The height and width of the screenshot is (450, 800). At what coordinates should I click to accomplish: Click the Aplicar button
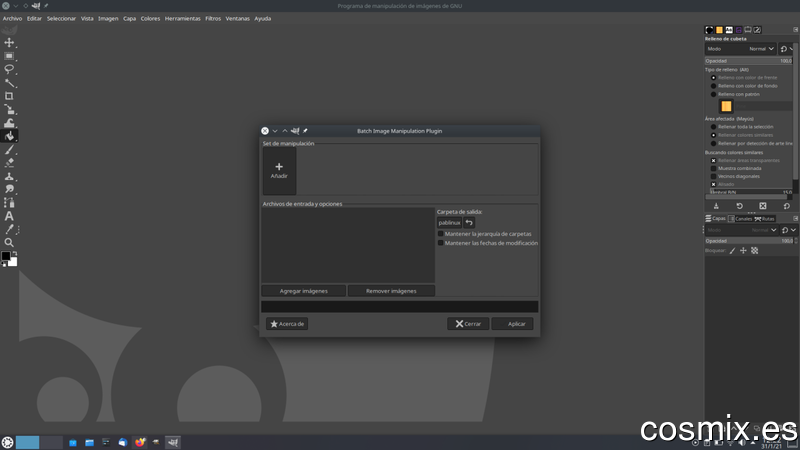513,324
